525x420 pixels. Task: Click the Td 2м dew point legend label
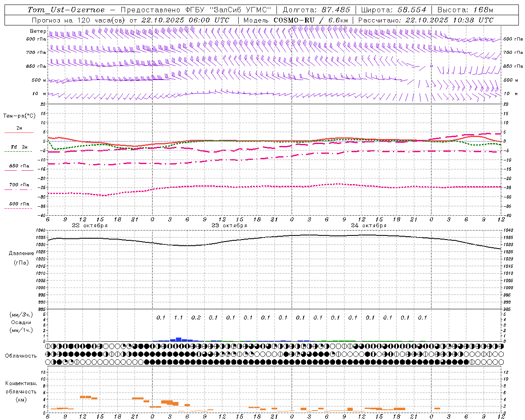tap(19, 147)
